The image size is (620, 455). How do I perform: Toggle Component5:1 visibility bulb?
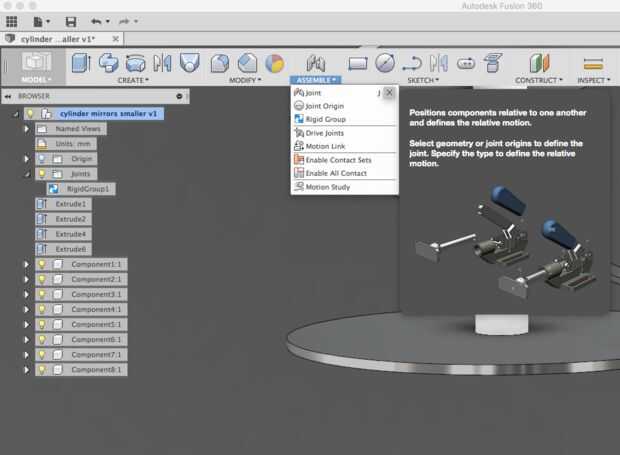pyautogui.click(x=42, y=324)
